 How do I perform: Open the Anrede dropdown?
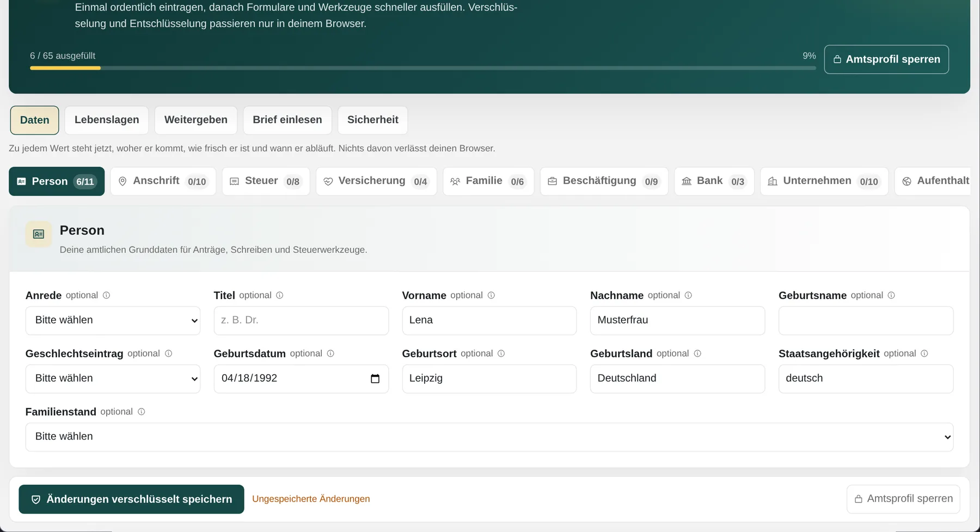coord(113,320)
